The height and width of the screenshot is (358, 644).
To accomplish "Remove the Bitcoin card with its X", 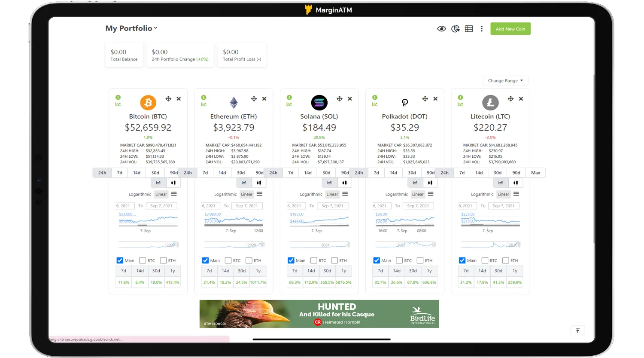I will tap(179, 99).
